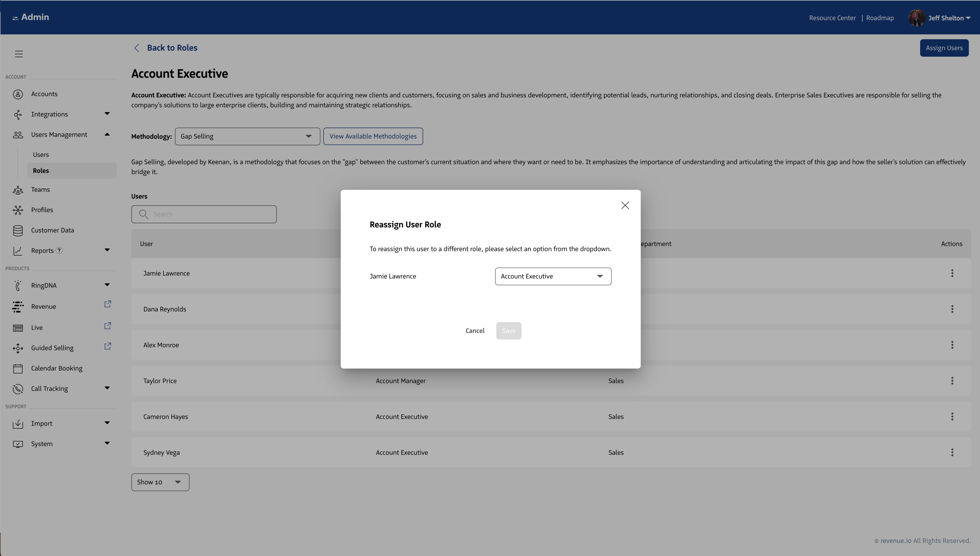This screenshot has width=980, height=556.
Task: Select Users under Users Management
Action: point(41,155)
